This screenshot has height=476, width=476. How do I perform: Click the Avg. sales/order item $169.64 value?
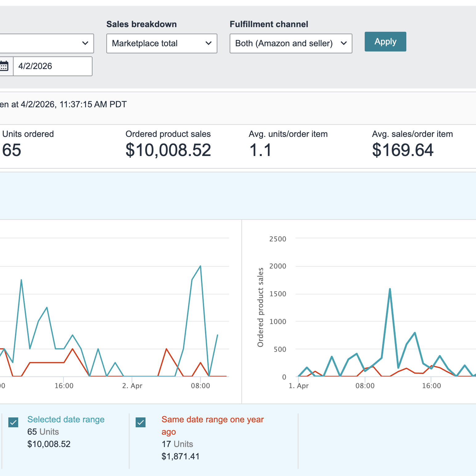click(403, 150)
